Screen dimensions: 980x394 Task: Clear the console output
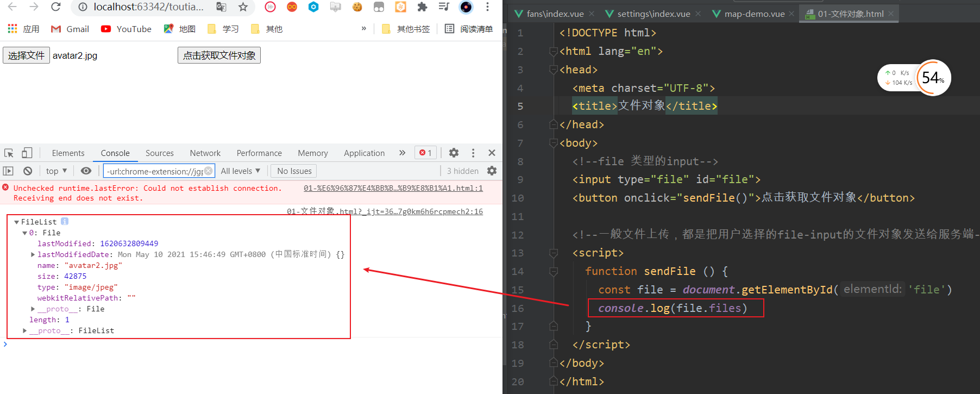(28, 171)
